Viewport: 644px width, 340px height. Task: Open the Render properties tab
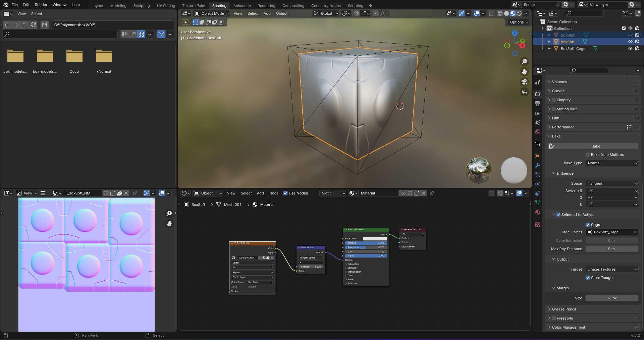pyautogui.click(x=538, y=94)
